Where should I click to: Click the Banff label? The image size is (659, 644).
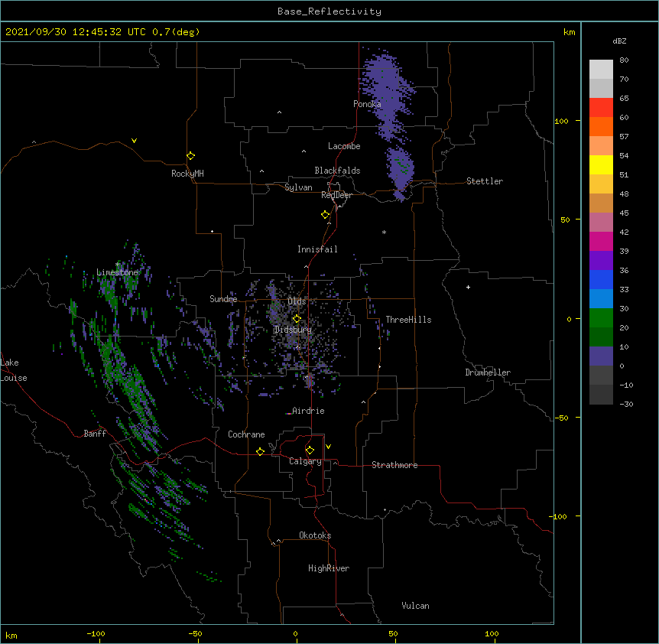coord(95,434)
